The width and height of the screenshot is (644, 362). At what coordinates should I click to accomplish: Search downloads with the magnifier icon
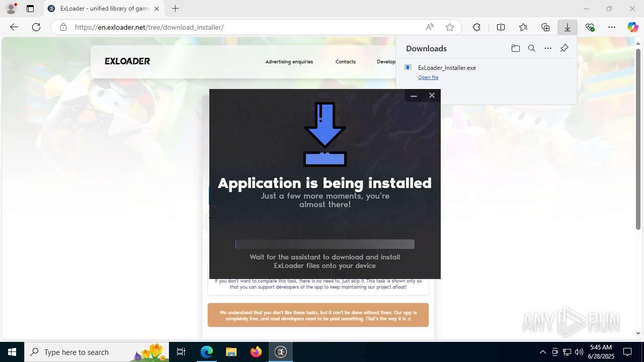[531, 48]
